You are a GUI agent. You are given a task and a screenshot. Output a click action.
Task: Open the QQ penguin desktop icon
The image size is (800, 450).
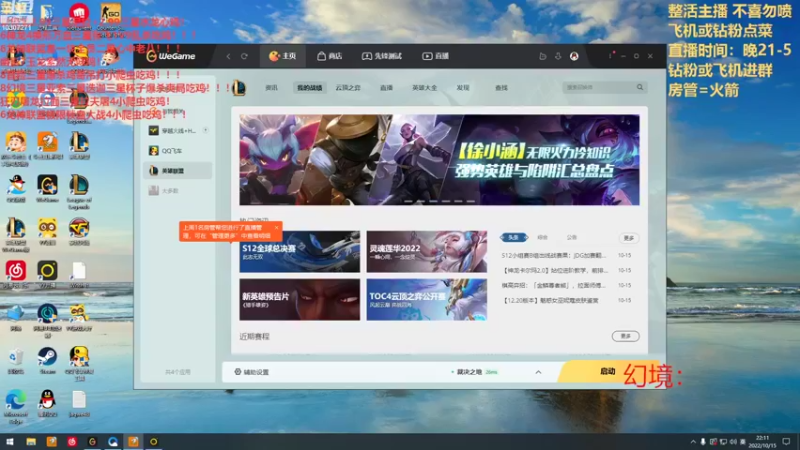point(47,404)
